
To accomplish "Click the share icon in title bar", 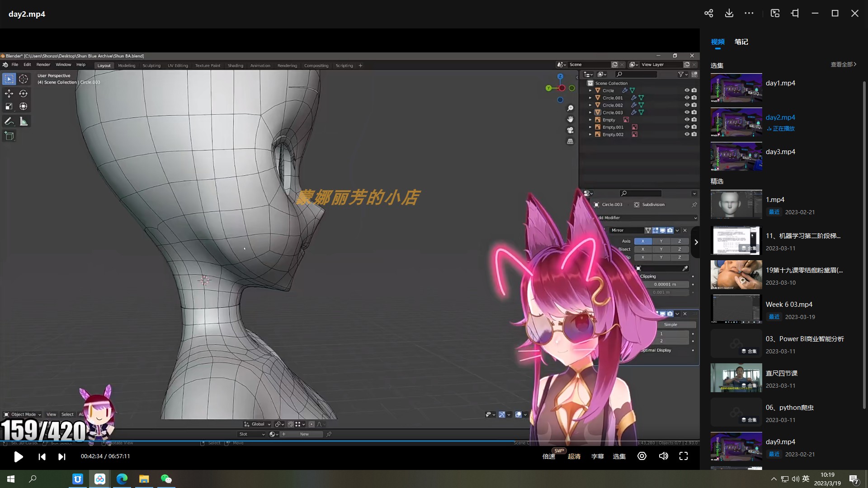I will pos(708,14).
